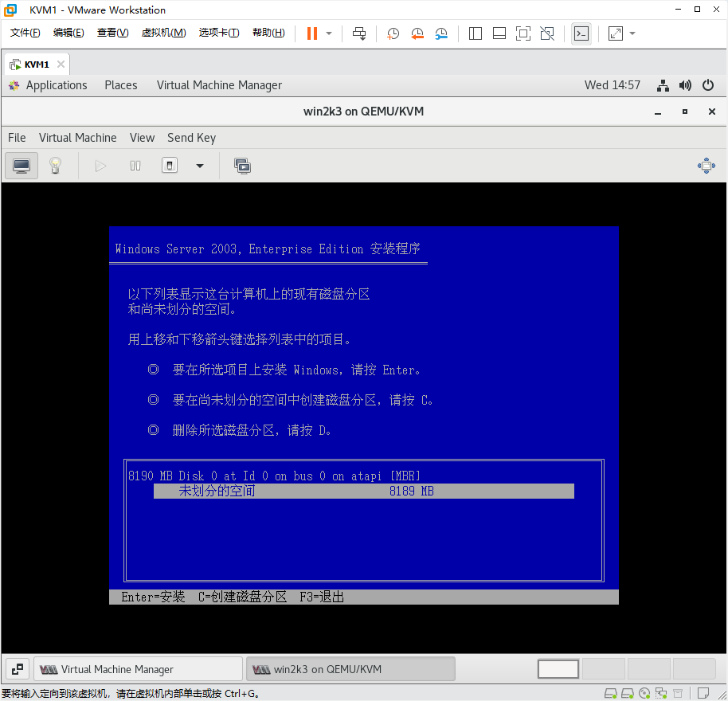The image size is (728, 701).
Task: Close the win2k3 on QEMU/KVM window
Action: point(712,112)
